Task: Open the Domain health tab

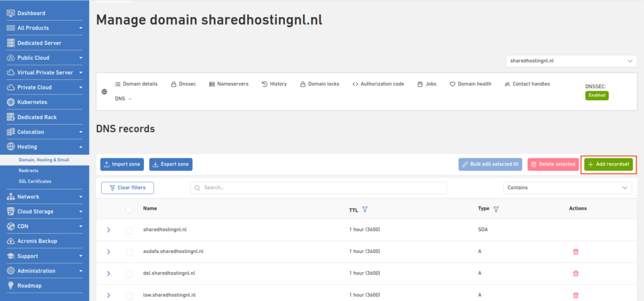Action: 470,84
